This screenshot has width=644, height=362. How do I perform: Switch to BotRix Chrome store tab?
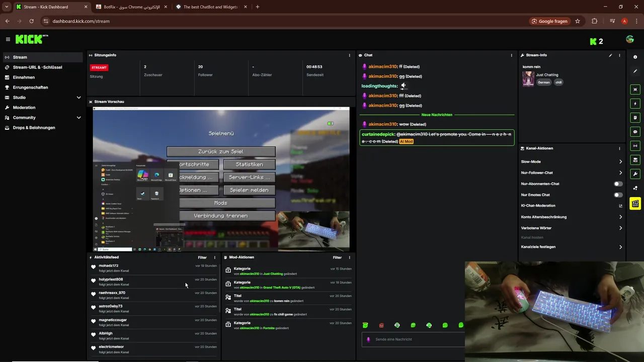coord(131,7)
